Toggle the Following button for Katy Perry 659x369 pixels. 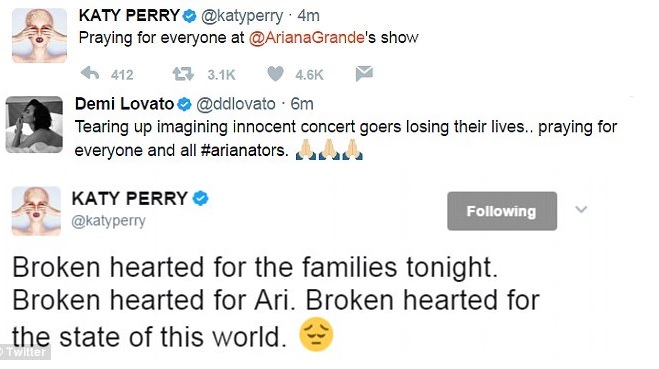502,211
